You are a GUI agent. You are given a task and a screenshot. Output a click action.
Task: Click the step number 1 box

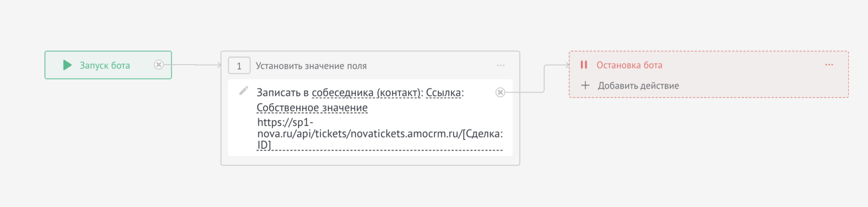pyautogui.click(x=239, y=66)
